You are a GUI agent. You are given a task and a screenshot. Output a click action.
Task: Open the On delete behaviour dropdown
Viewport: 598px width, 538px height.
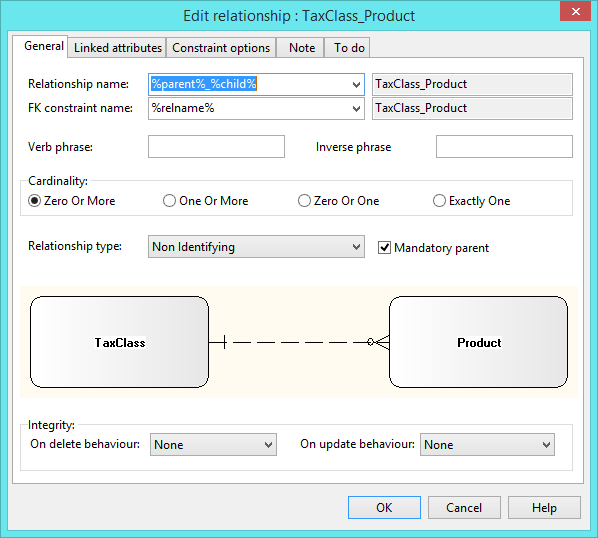(x=213, y=445)
